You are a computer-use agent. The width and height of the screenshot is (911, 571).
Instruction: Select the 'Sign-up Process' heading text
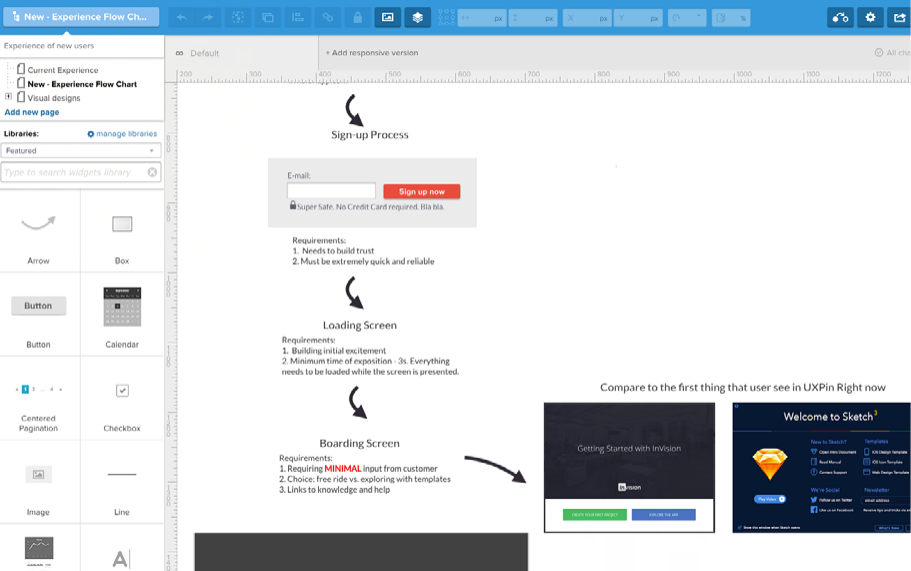pyautogui.click(x=370, y=135)
